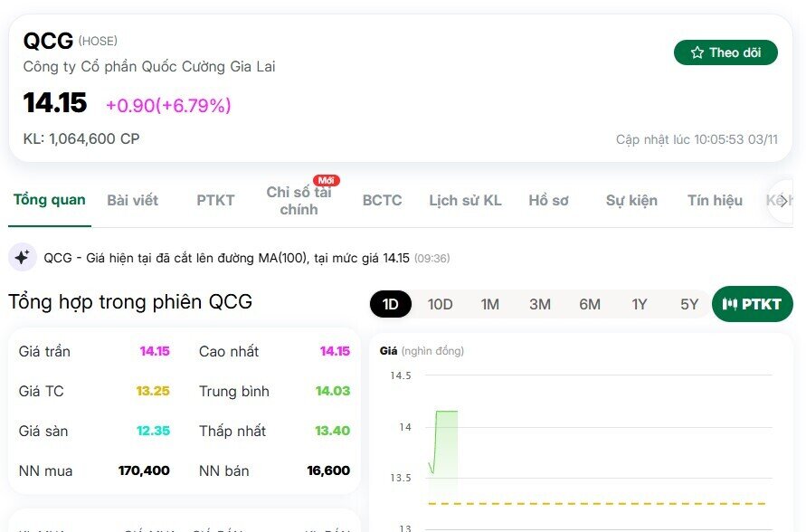The width and height of the screenshot is (806, 532).
Task: Switch chart to 10D range
Action: pyautogui.click(x=441, y=304)
